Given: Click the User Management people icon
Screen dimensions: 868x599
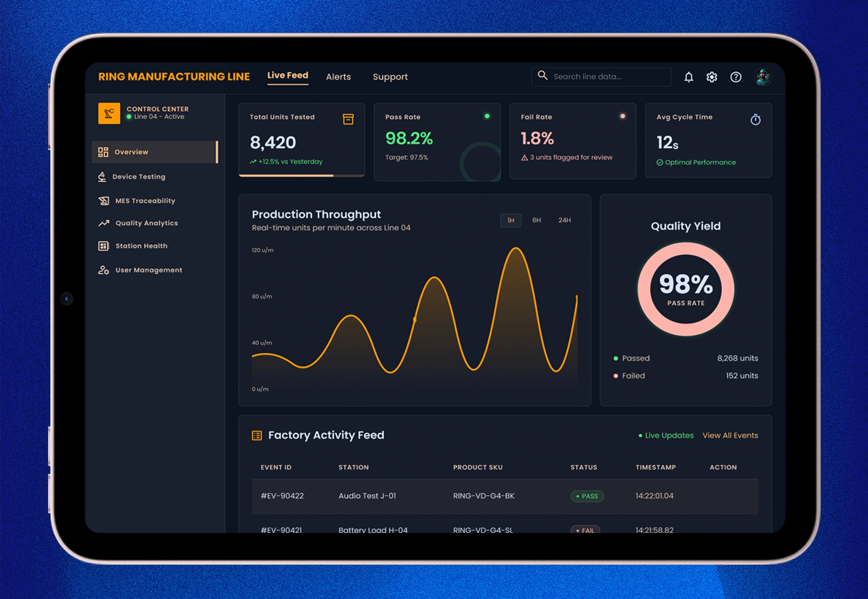Looking at the screenshot, I should click(104, 270).
